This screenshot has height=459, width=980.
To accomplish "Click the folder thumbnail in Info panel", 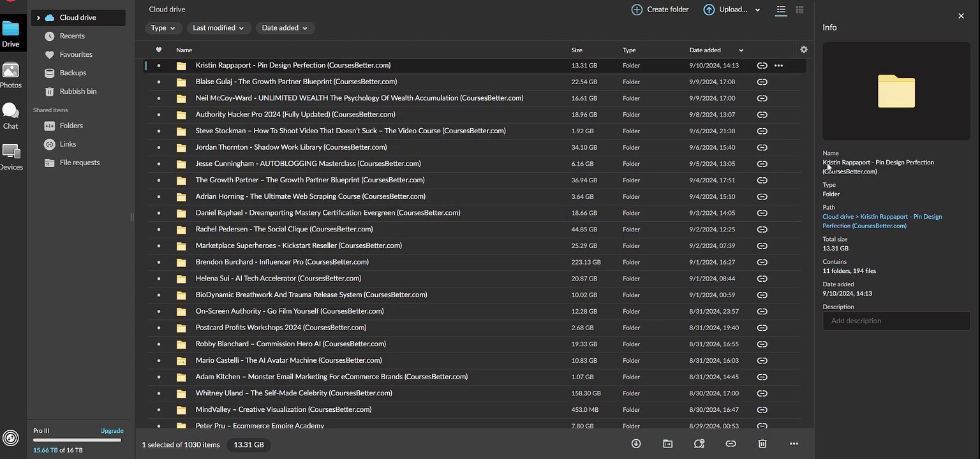I will pyautogui.click(x=896, y=91).
